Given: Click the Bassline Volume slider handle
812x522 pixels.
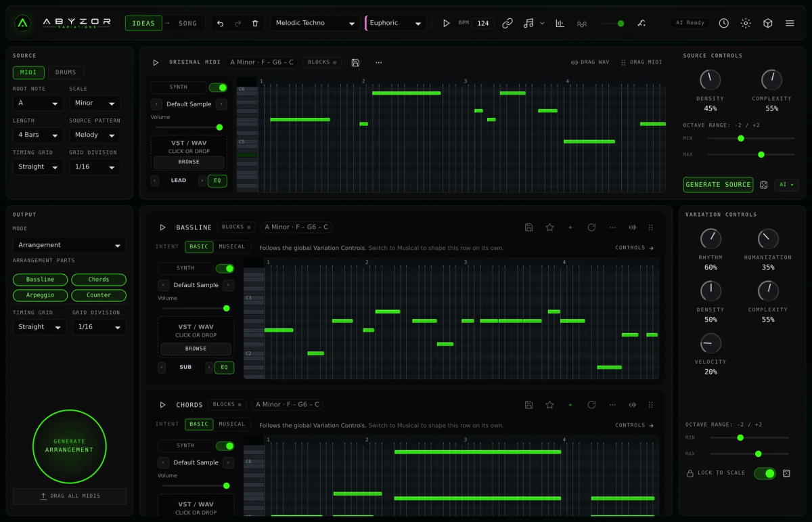Looking at the screenshot, I should [226, 308].
